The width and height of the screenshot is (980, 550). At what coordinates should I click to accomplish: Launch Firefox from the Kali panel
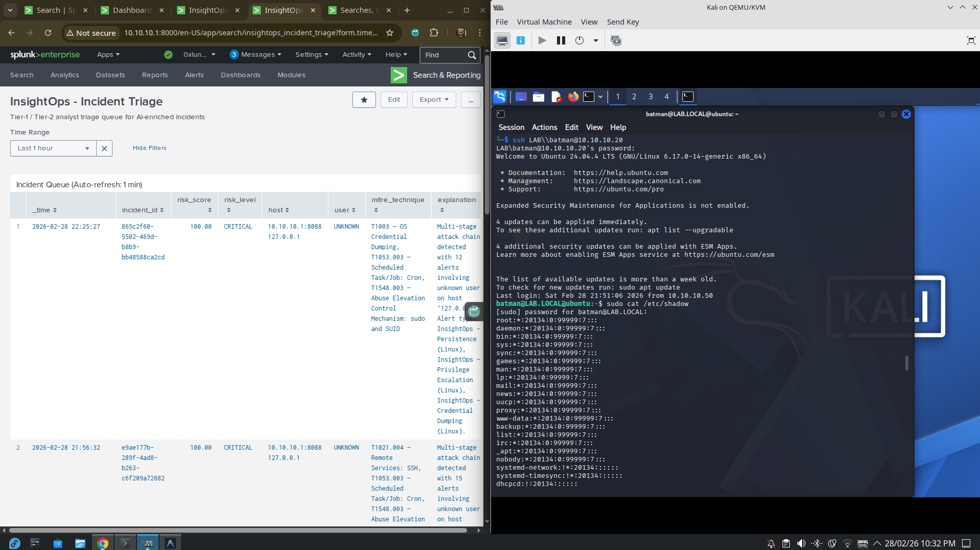[x=573, y=96]
